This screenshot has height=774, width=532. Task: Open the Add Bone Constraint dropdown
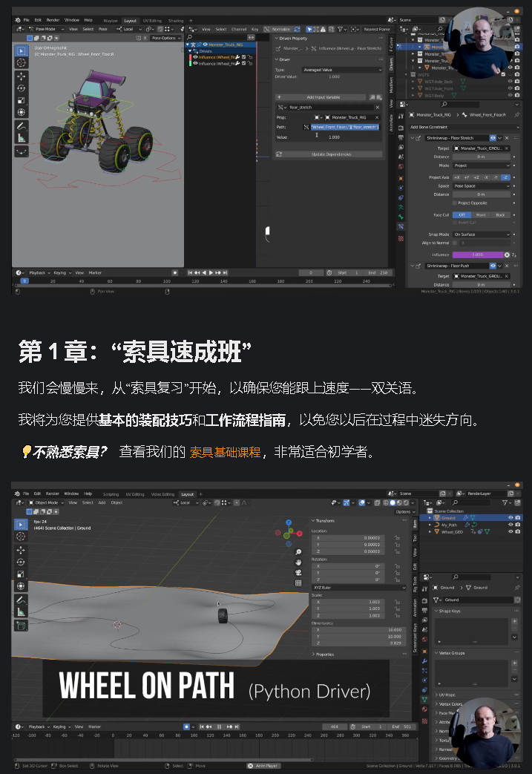[464, 127]
